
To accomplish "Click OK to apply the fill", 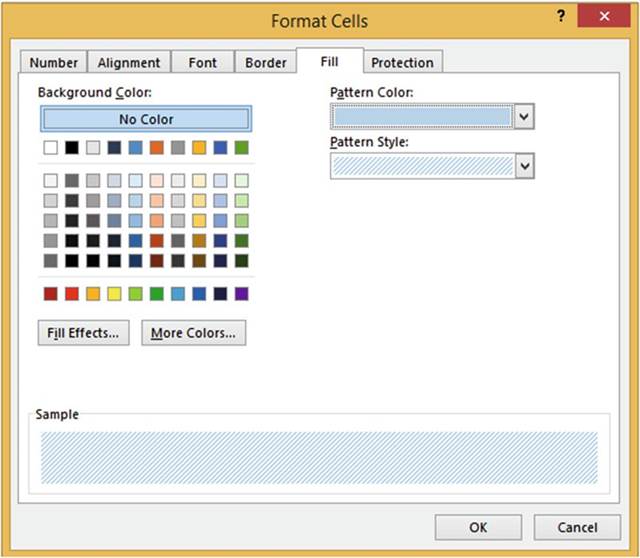I will 479,527.
